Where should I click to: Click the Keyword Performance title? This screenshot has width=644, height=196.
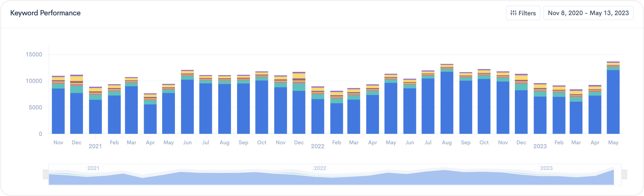tap(45, 13)
